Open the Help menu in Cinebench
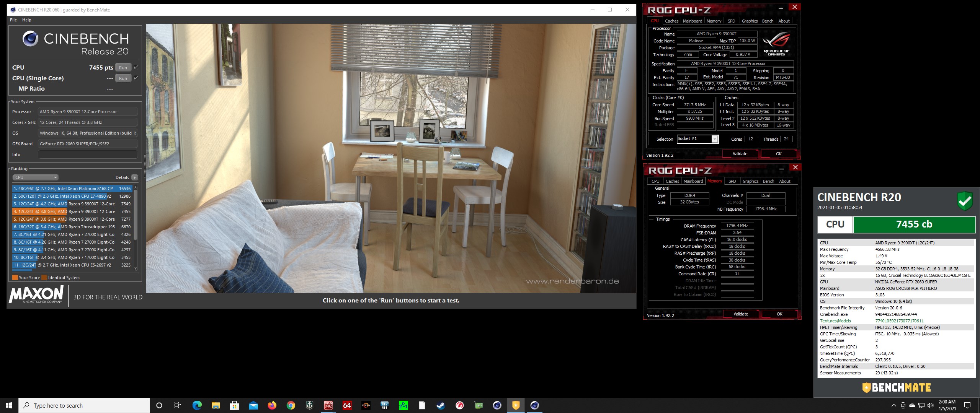The height and width of the screenshot is (413, 980). click(27, 20)
